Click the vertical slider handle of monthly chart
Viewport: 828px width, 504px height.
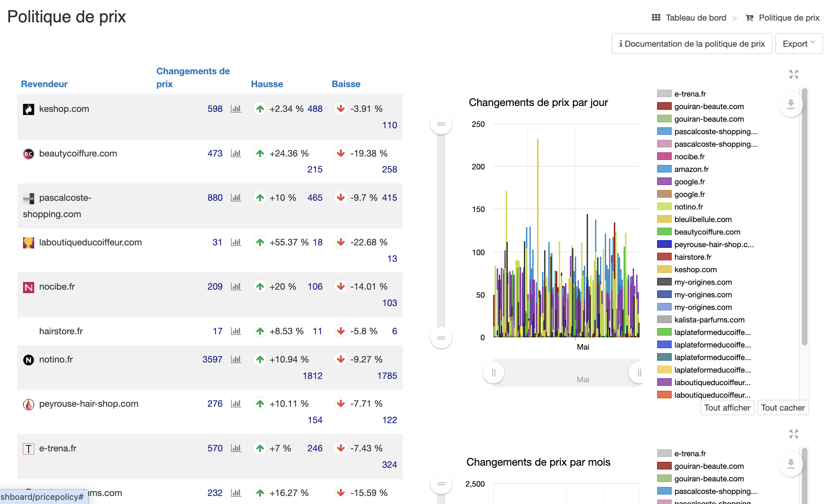click(x=441, y=484)
